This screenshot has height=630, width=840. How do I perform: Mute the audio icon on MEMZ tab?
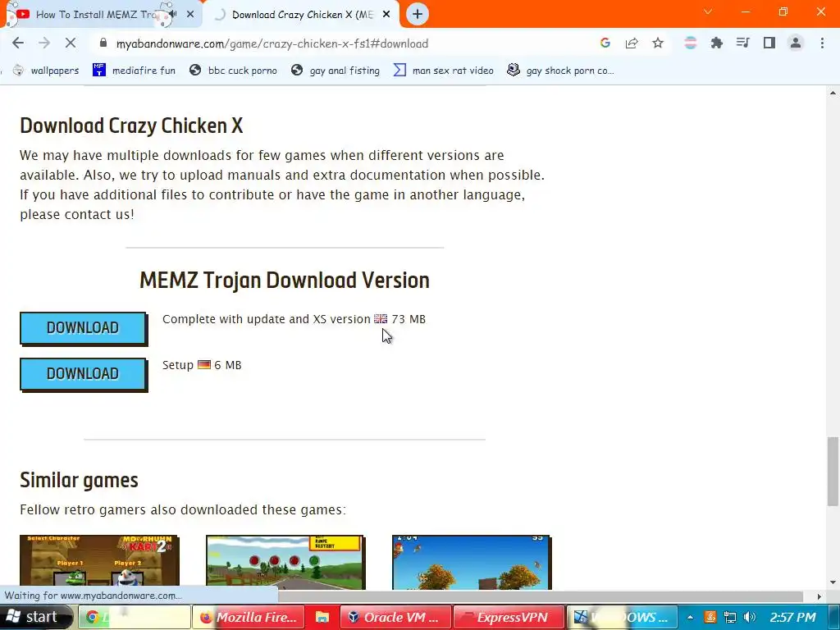pos(172,15)
